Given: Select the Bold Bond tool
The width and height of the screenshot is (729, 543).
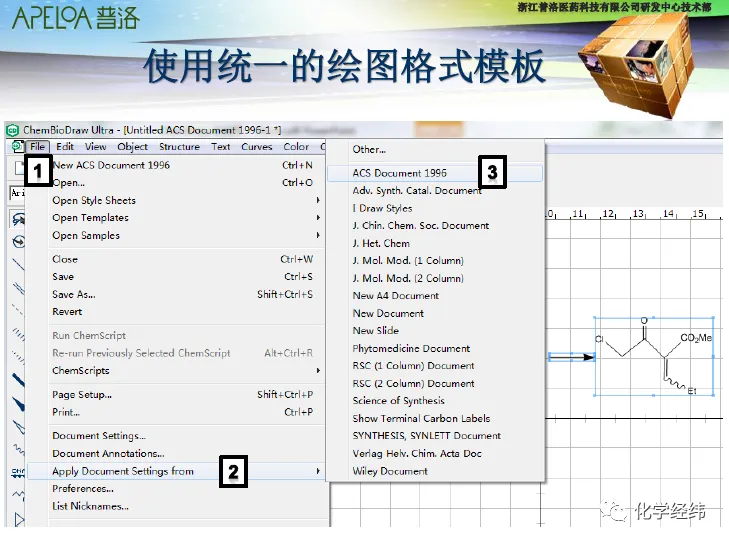Looking at the screenshot, I should (18, 380).
